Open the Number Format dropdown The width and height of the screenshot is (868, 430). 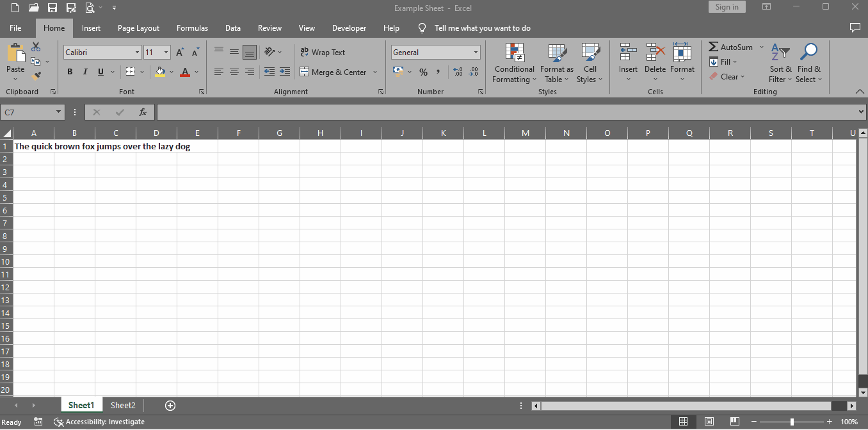click(476, 52)
